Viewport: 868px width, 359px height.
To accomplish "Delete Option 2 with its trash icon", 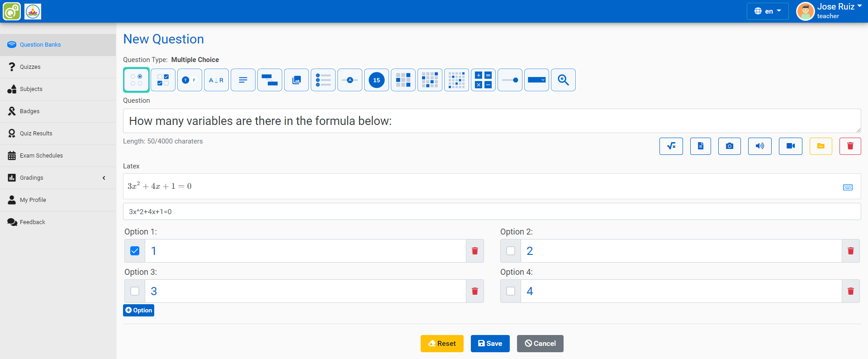I will (850, 251).
